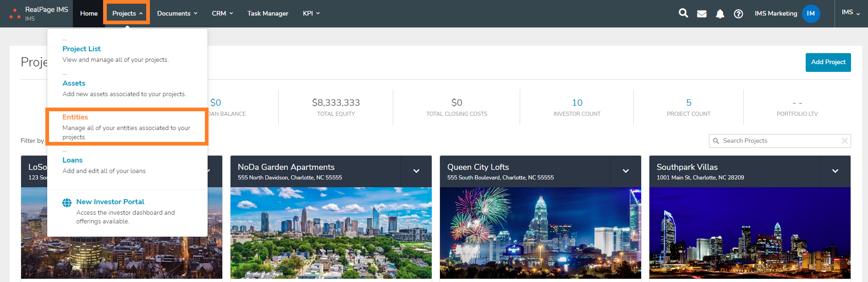Click the help question mark icon
Screen dimensions: 868x282
[x=738, y=14]
